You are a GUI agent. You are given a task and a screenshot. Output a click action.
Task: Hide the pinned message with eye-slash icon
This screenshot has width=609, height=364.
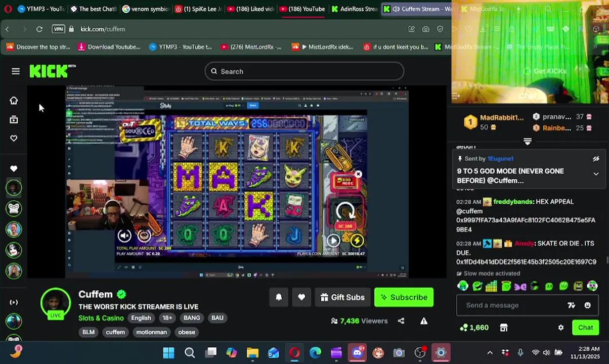[x=596, y=159]
